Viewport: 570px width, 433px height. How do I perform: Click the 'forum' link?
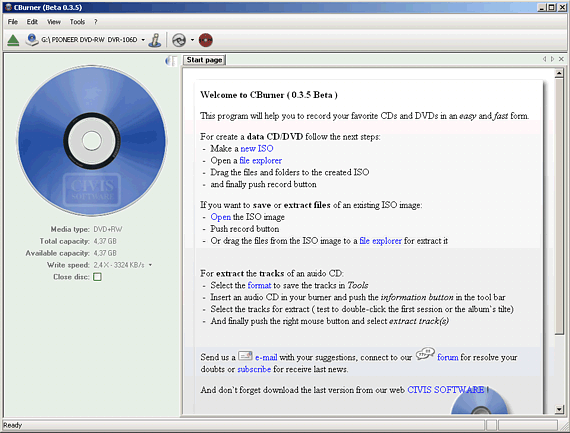coord(447,357)
